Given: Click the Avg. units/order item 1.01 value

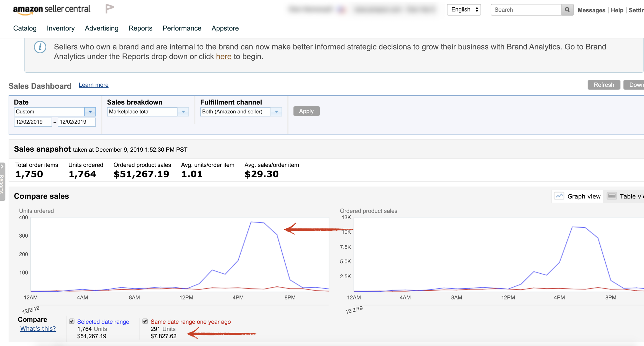Looking at the screenshot, I should pos(192,174).
